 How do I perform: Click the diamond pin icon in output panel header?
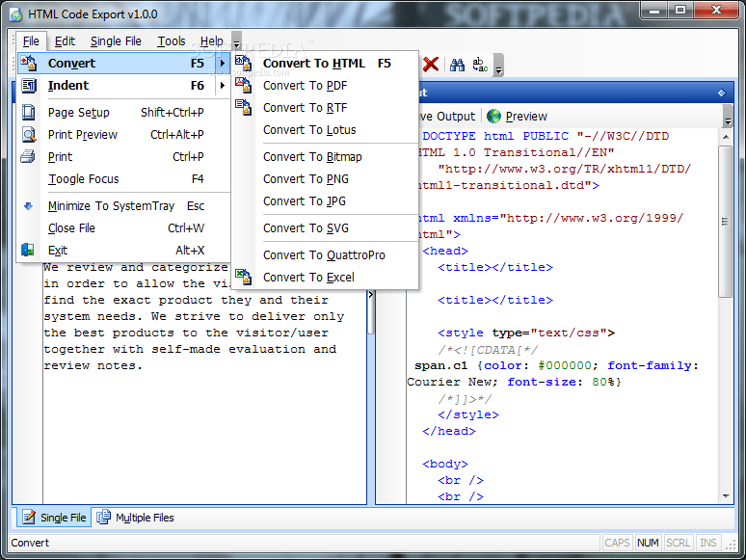click(722, 93)
